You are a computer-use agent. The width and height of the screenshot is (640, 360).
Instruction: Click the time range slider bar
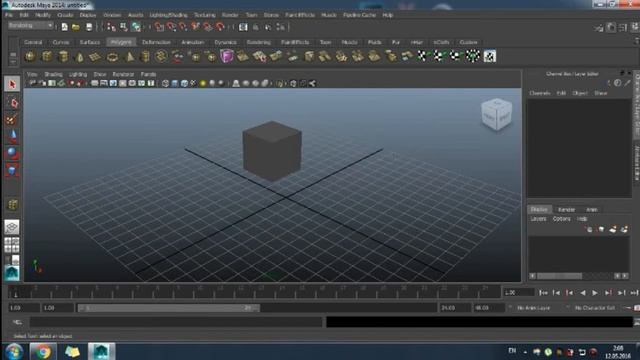(169, 308)
